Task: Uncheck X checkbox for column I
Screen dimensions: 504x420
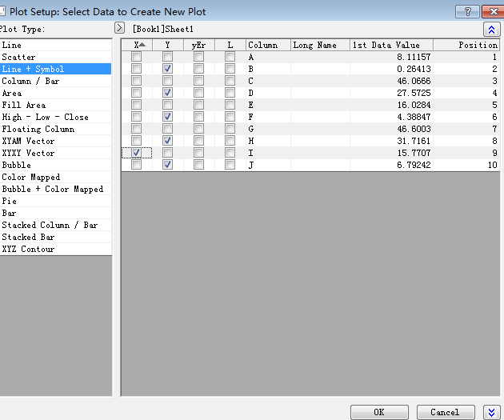Action: coord(136,152)
